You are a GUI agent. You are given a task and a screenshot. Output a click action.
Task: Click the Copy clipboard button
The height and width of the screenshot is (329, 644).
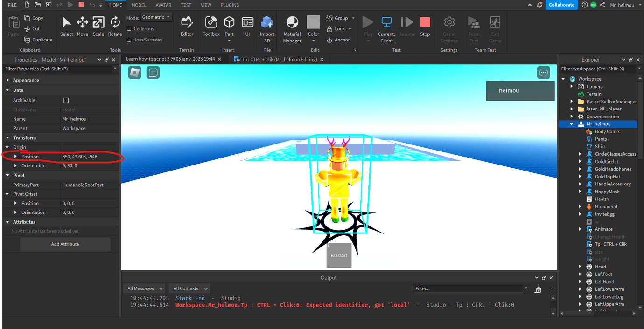click(34, 18)
